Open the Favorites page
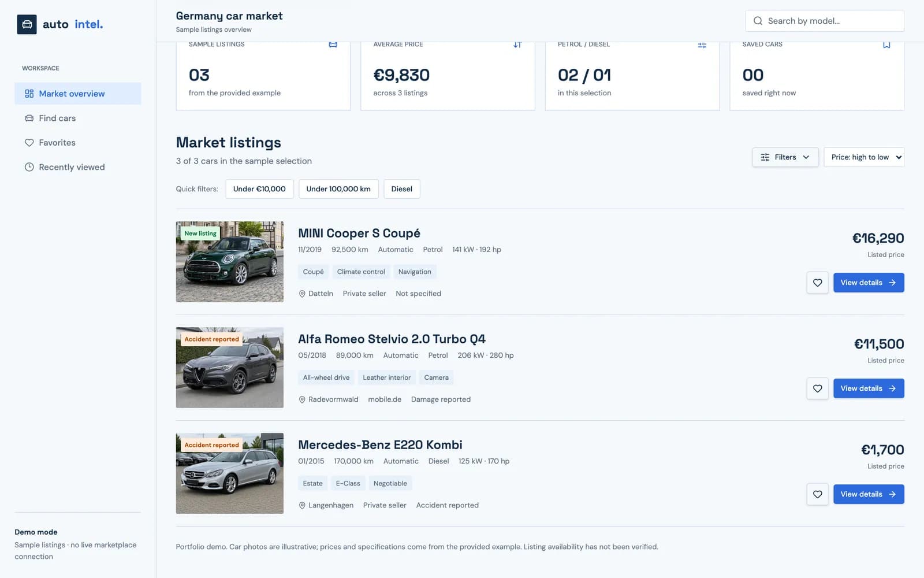This screenshot has width=924, height=578. coord(77,143)
